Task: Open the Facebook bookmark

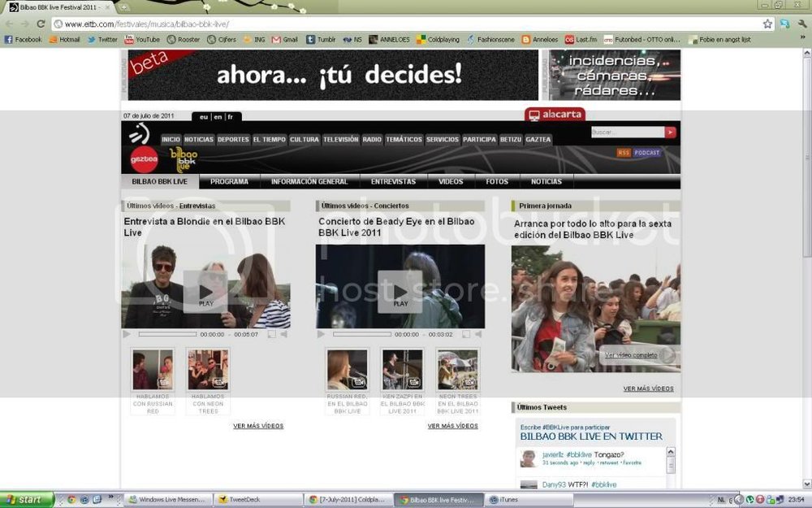Action: point(24,39)
